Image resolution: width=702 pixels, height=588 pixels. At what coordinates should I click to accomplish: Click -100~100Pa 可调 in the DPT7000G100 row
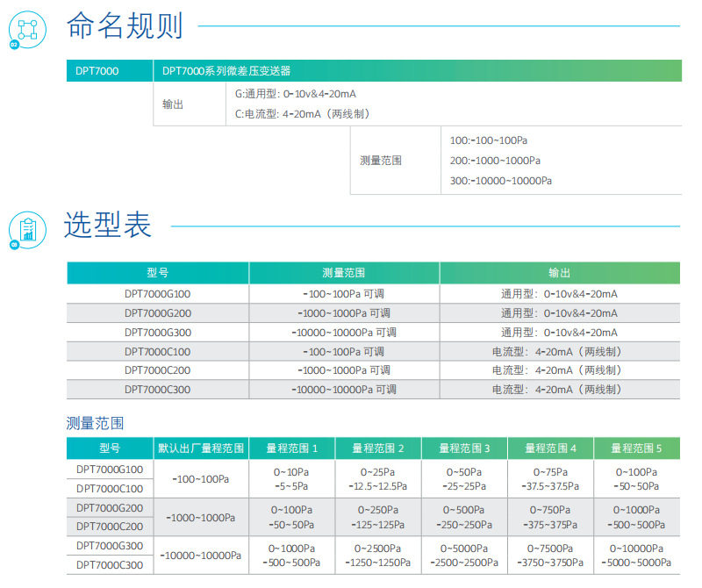pos(343,294)
